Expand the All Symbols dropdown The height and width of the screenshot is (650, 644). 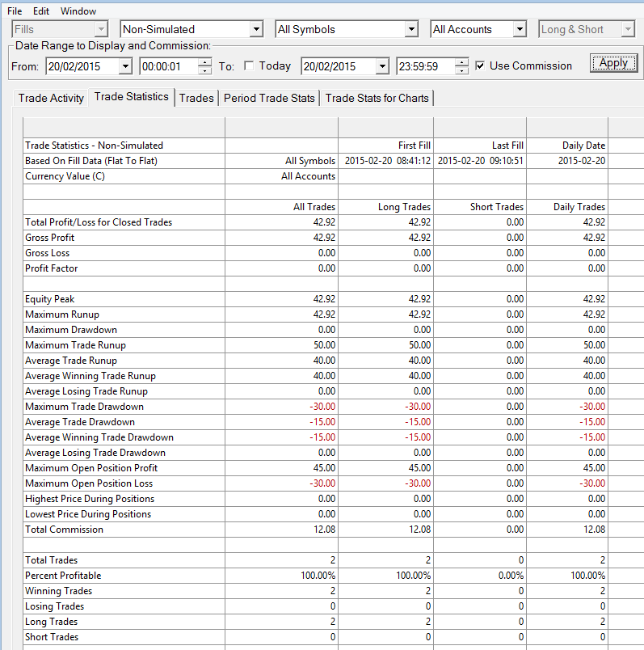coord(411,29)
